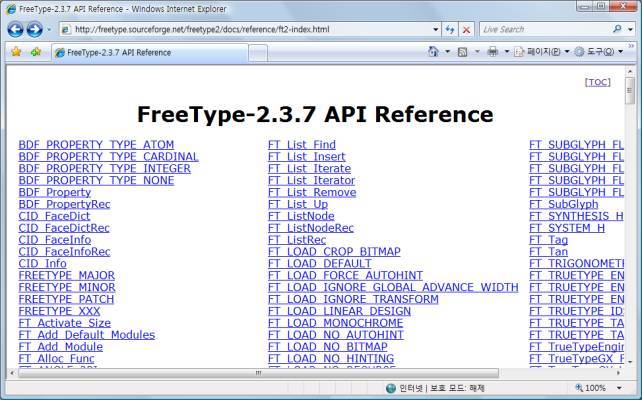Click the search magnifier icon
Screen dimensions: 642x400
coord(617,29)
